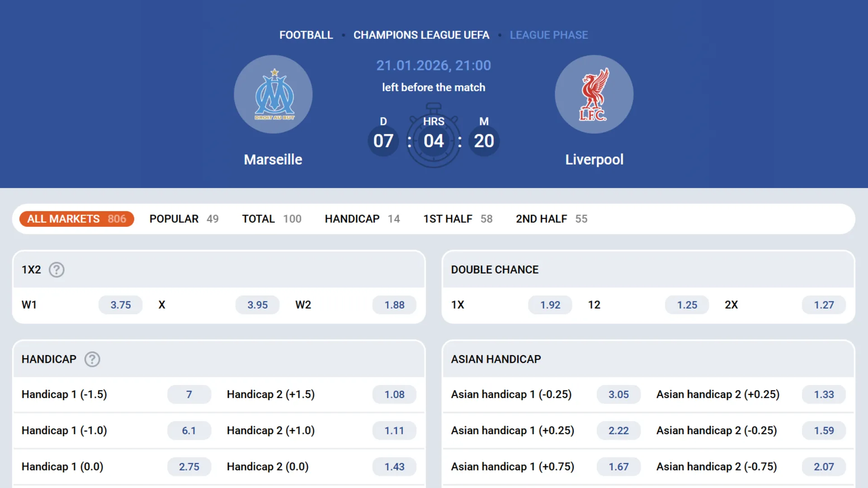
Task: Select the W2 odds of 1.88
Action: (x=394, y=305)
